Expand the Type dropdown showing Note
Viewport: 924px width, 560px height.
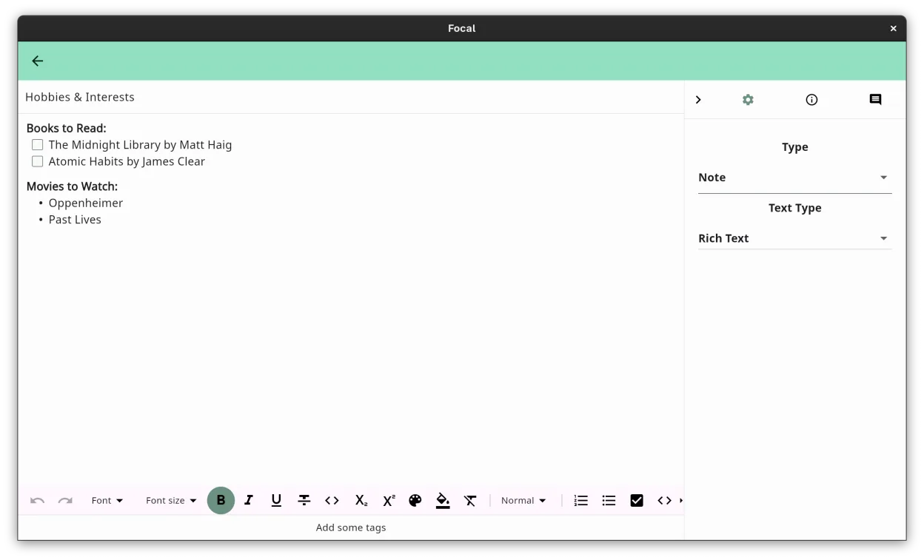794,178
